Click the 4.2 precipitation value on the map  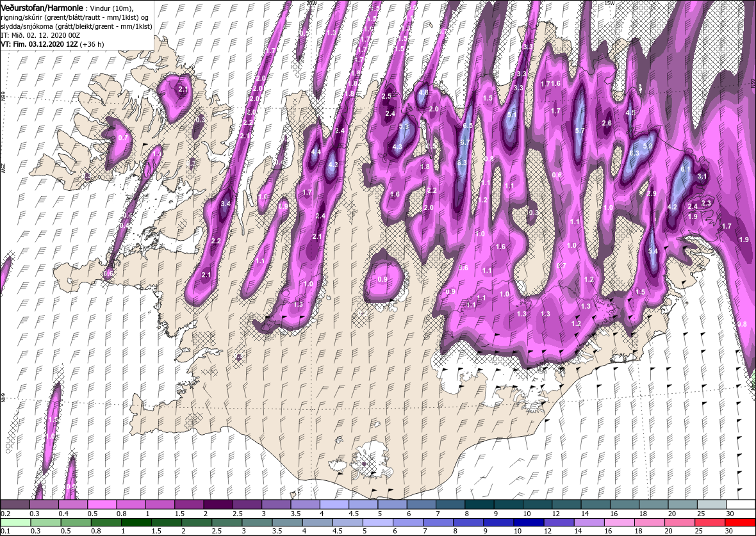(x=672, y=207)
